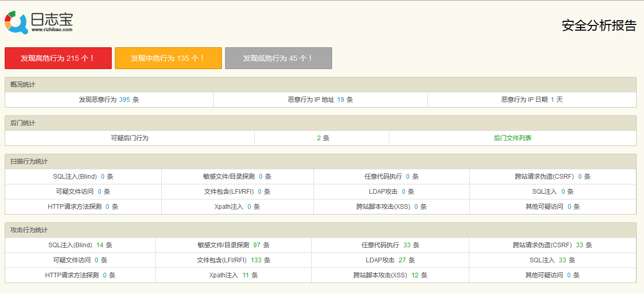Select the 概况统计 section header

(x=23, y=85)
